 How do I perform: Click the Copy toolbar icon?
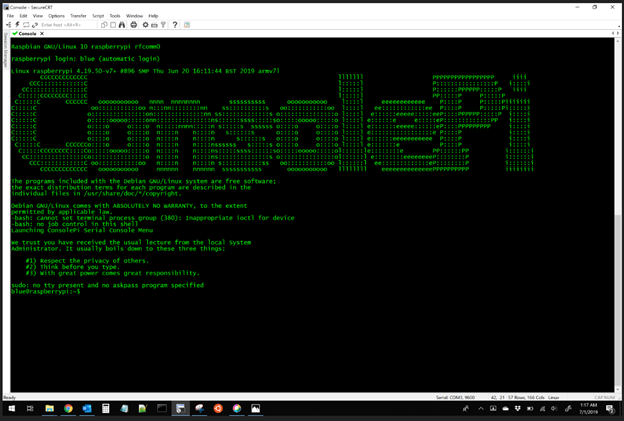pos(104,25)
